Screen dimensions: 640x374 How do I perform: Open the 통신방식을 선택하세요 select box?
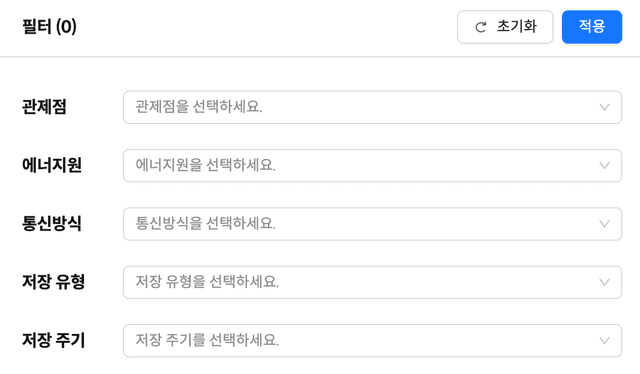[372, 224]
